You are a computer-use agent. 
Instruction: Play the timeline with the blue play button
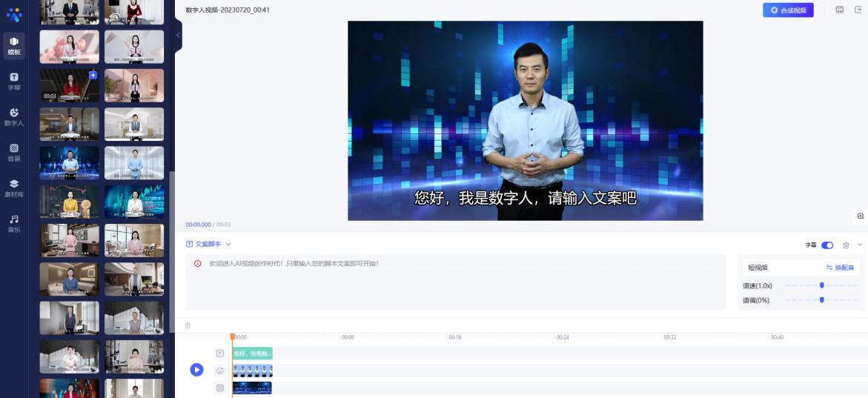coord(196,370)
